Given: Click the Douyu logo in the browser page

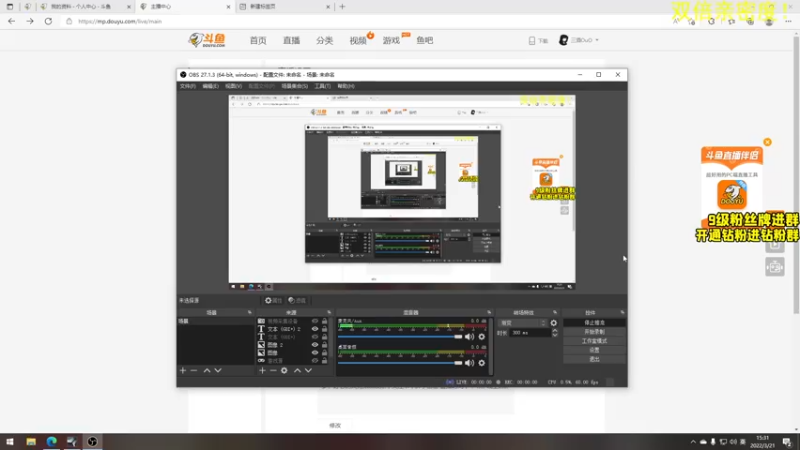Looking at the screenshot, I should tap(207, 40).
